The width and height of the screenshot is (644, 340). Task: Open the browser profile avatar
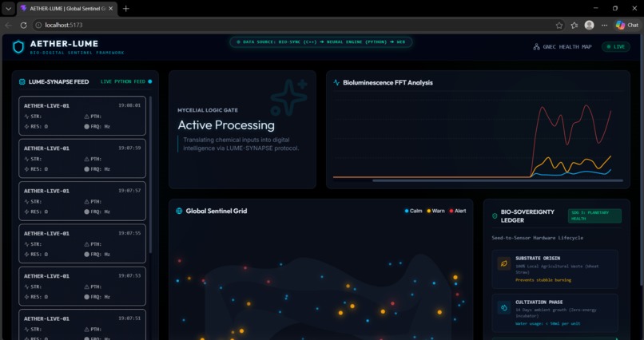[x=590, y=26]
